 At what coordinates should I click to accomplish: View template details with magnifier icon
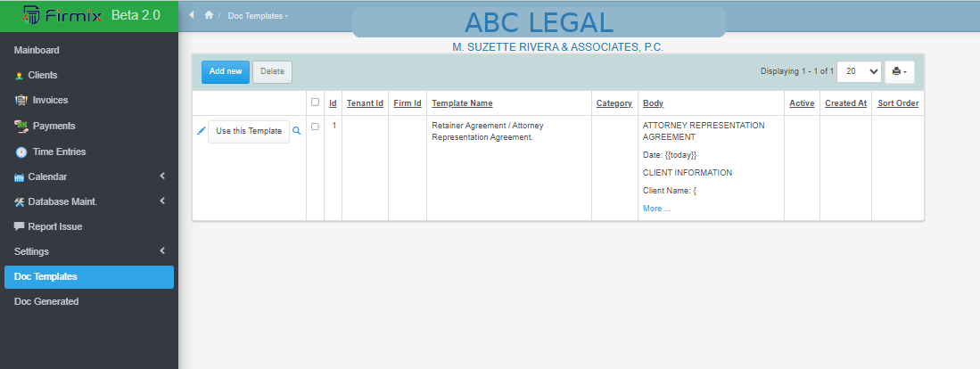pyautogui.click(x=297, y=131)
